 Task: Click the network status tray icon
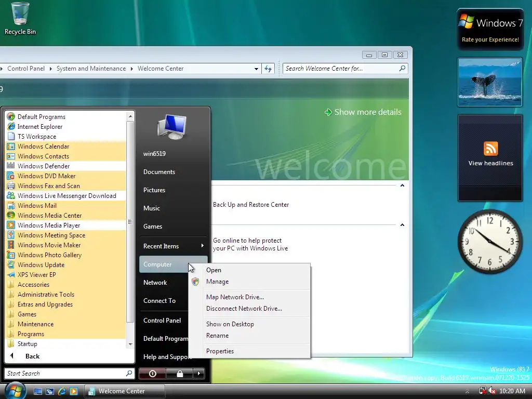tap(482, 391)
